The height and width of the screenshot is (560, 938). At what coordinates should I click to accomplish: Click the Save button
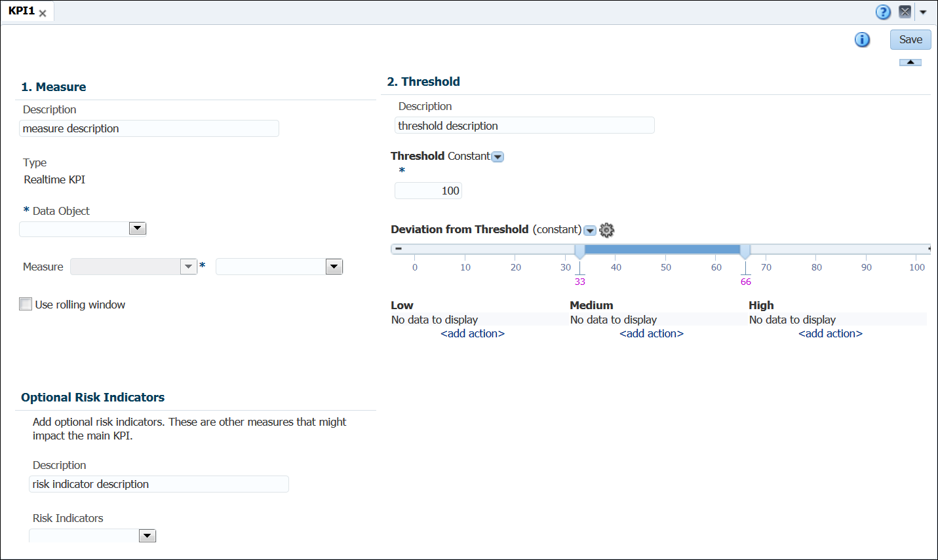(910, 39)
